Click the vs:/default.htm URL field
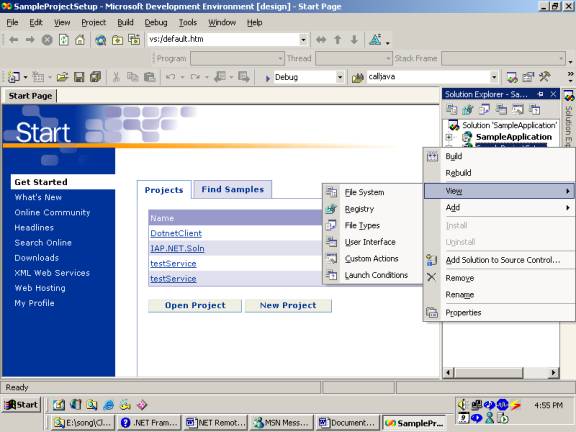This screenshot has height=432, width=576. tap(223, 39)
